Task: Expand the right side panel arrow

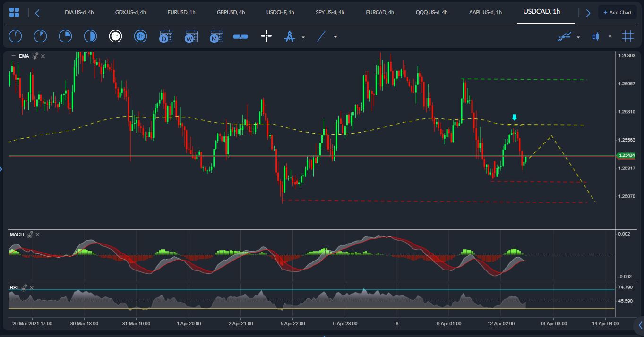Action: (x=640, y=325)
